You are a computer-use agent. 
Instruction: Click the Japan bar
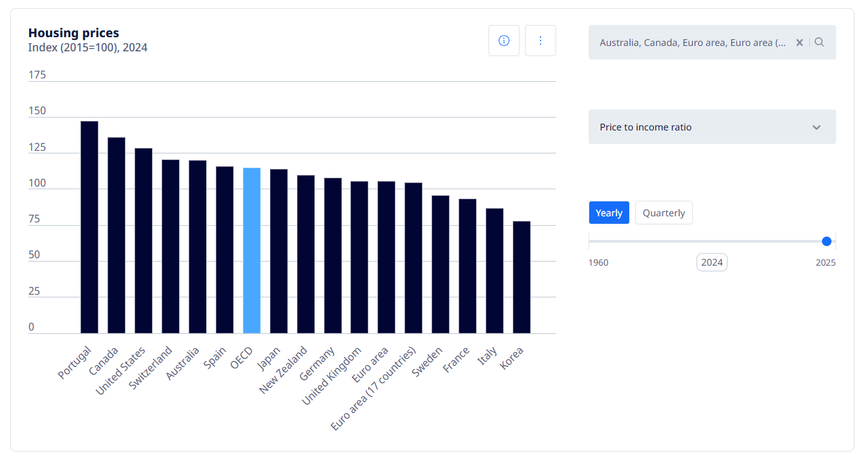click(279, 251)
